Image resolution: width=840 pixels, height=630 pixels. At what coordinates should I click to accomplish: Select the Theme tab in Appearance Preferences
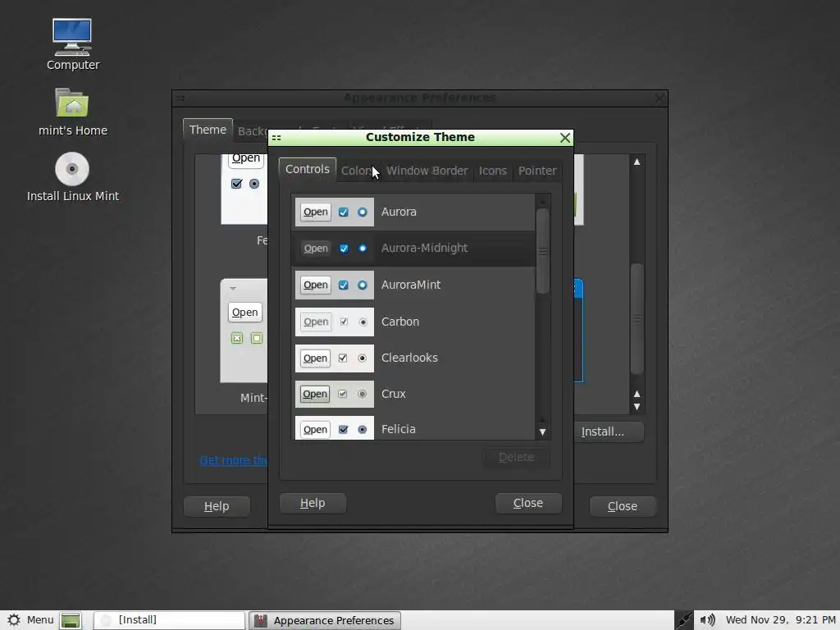pos(208,130)
